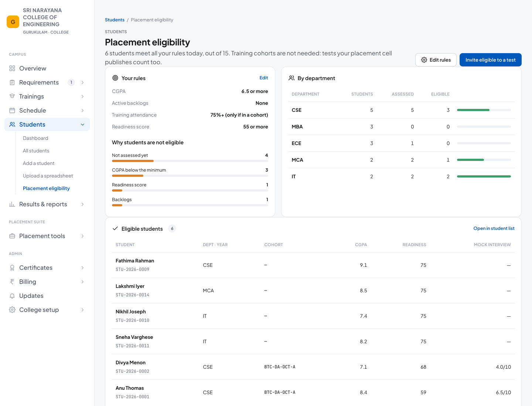Screen dimensions: 532x406
Task: Click the people icon beside By department
Action: [291, 78]
